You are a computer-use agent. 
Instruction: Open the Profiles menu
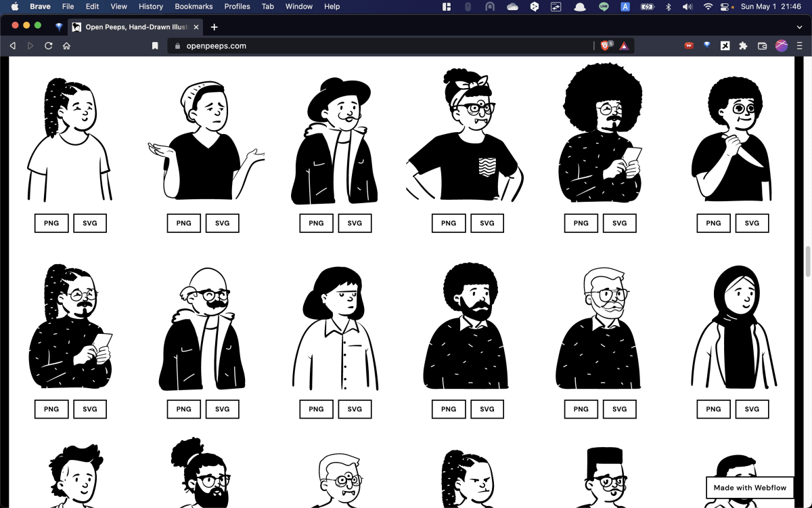(x=238, y=7)
